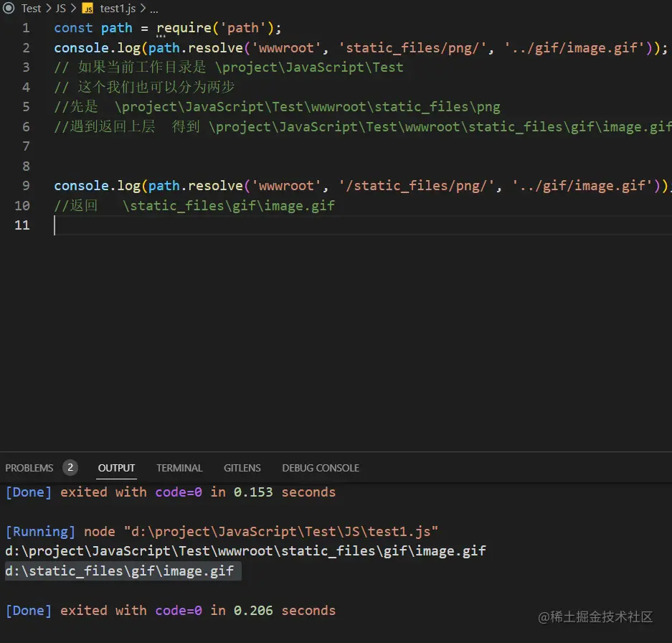Click '../gif/image.gif' string on line 9
Image resolution: width=672 pixels, height=643 pixels.
tap(582, 186)
